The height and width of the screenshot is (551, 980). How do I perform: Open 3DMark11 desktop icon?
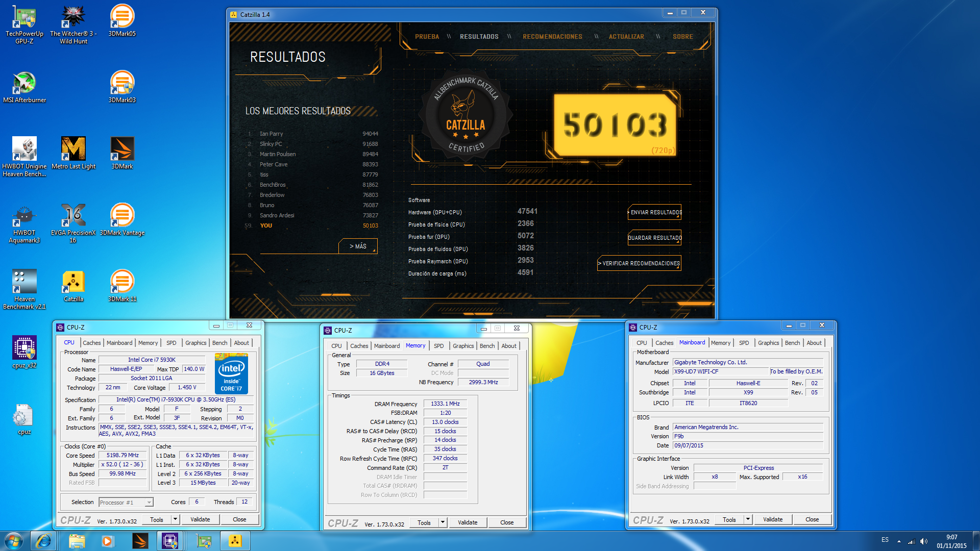point(122,286)
